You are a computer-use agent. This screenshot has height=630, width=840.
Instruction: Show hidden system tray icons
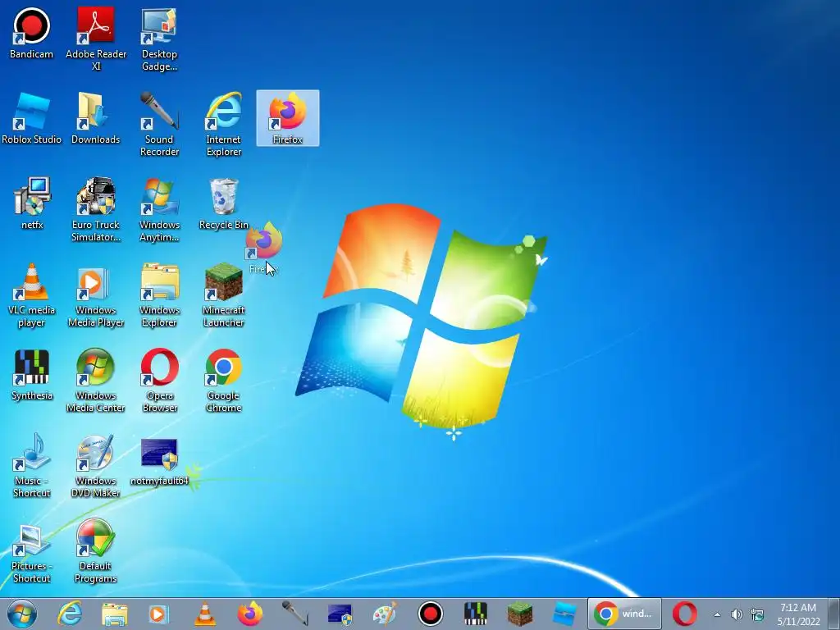(x=717, y=614)
